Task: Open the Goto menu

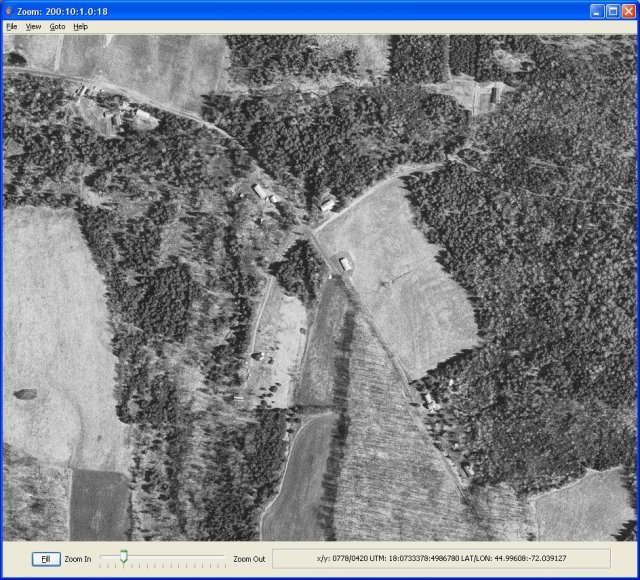Action: pos(57,26)
